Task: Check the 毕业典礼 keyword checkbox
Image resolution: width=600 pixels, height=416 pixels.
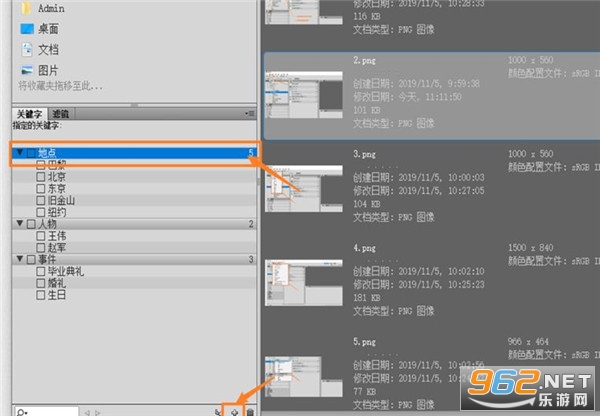Action: pos(41,271)
